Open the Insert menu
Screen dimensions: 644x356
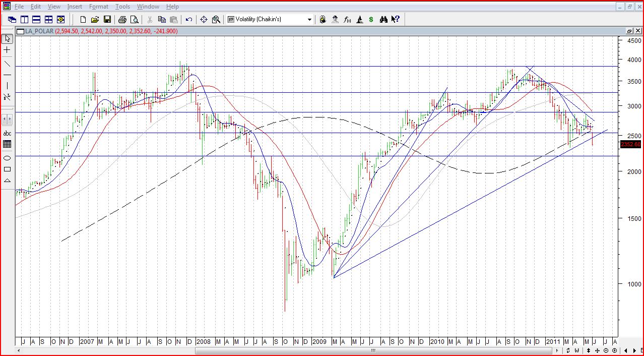(75, 7)
